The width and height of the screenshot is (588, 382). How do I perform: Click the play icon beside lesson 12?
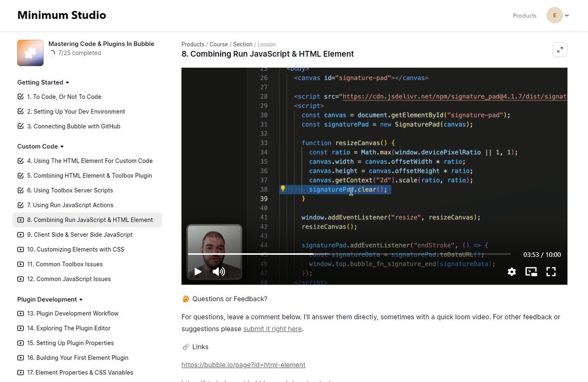pyautogui.click(x=21, y=279)
